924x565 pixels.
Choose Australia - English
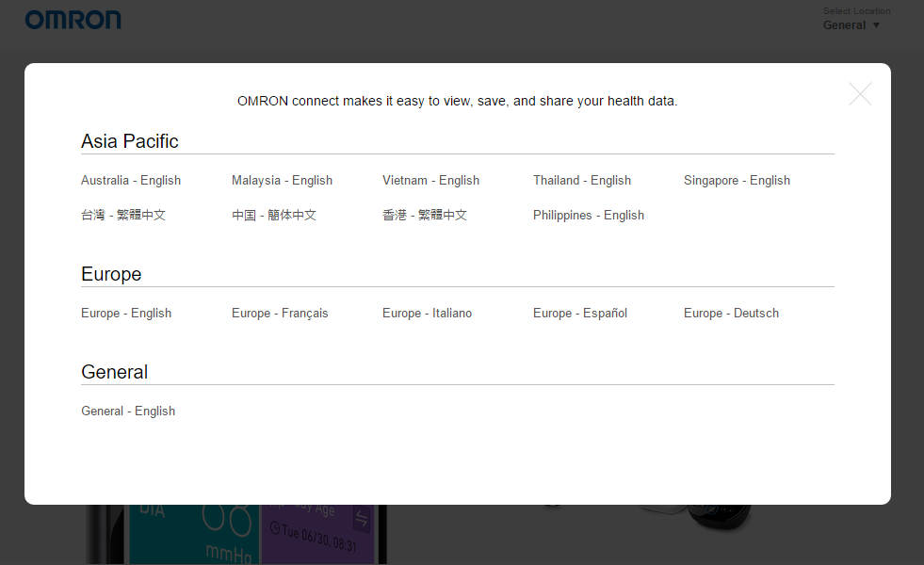point(131,180)
